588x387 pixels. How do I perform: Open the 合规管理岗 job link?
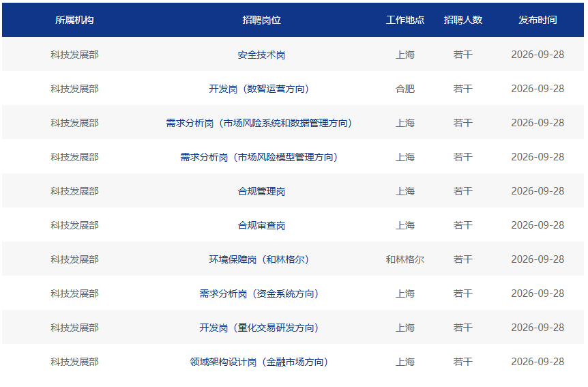click(261, 191)
